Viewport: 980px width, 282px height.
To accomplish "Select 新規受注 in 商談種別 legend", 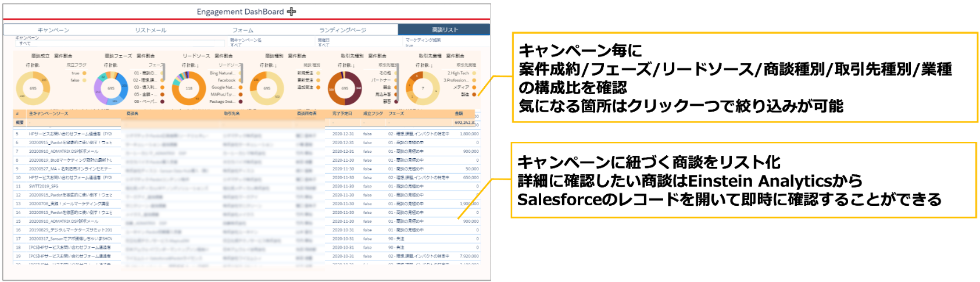I will [309, 73].
